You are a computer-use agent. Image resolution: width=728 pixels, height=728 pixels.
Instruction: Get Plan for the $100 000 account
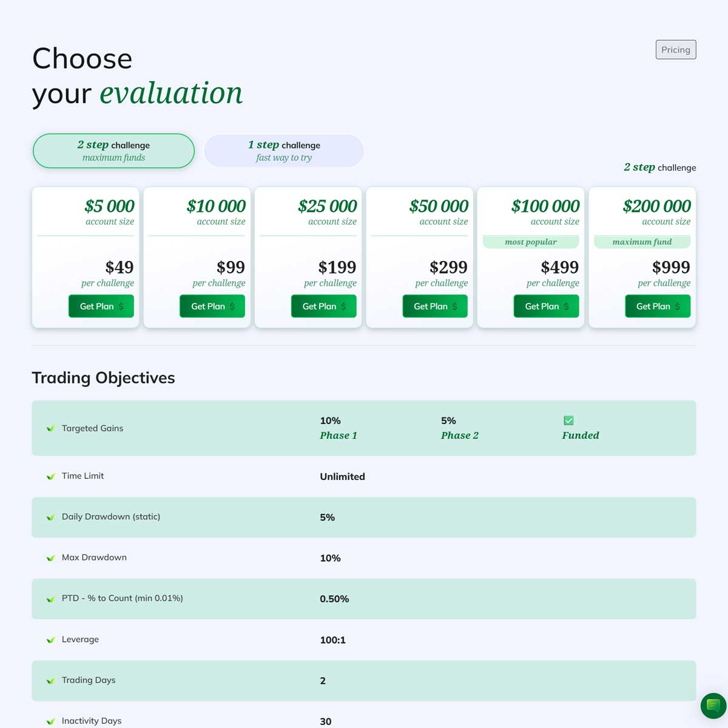tap(547, 306)
